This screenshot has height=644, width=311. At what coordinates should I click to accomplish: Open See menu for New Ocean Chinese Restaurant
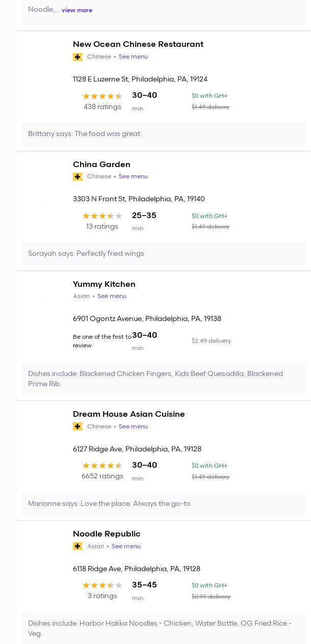click(133, 57)
